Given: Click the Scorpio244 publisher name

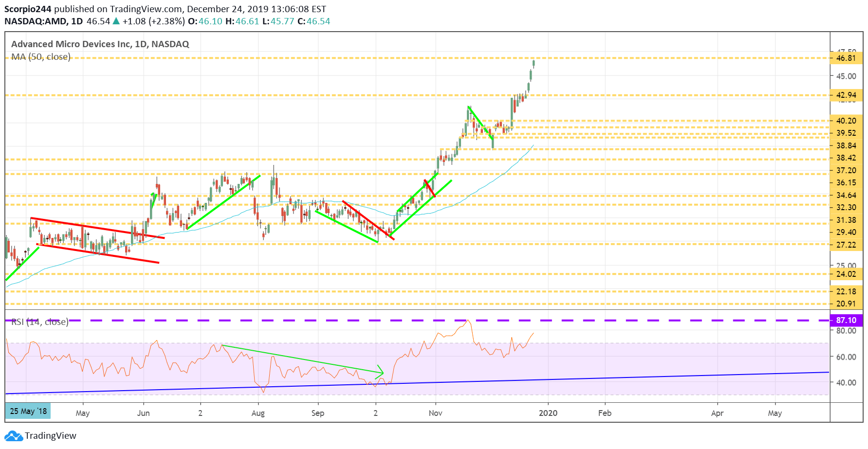Looking at the screenshot, I should (28, 9).
